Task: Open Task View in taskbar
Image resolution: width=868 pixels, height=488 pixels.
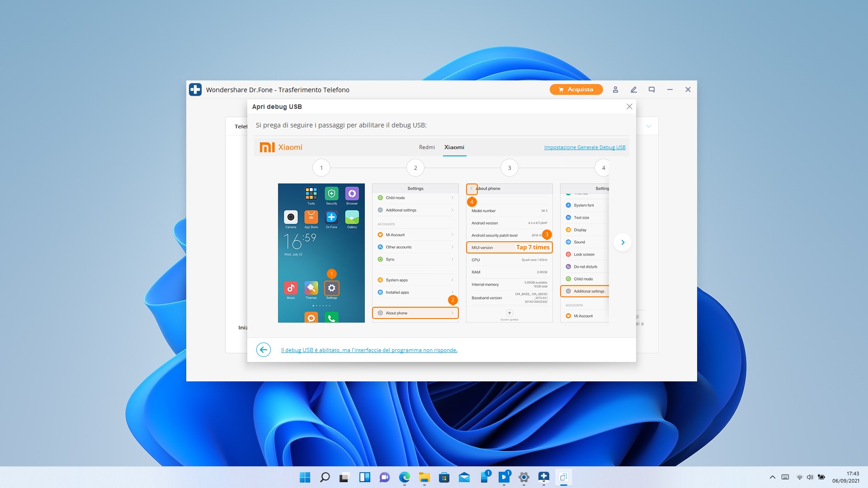Action: [345, 477]
